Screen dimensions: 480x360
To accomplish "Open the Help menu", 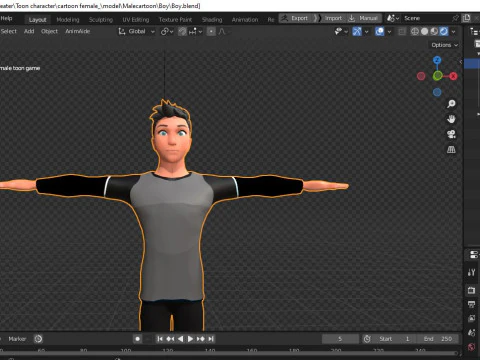I will (x=6, y=18).
